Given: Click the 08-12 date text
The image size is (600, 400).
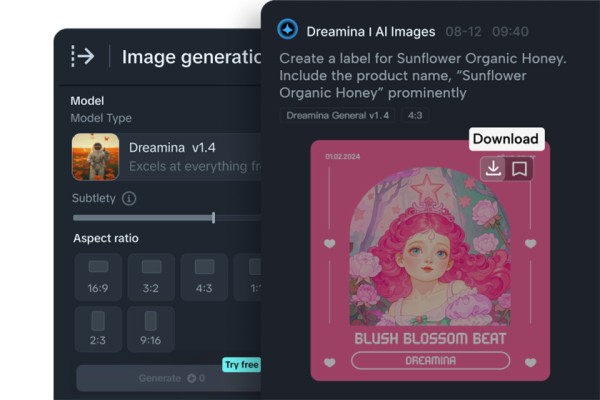Looking at the screenshot, I should [463, 31].
